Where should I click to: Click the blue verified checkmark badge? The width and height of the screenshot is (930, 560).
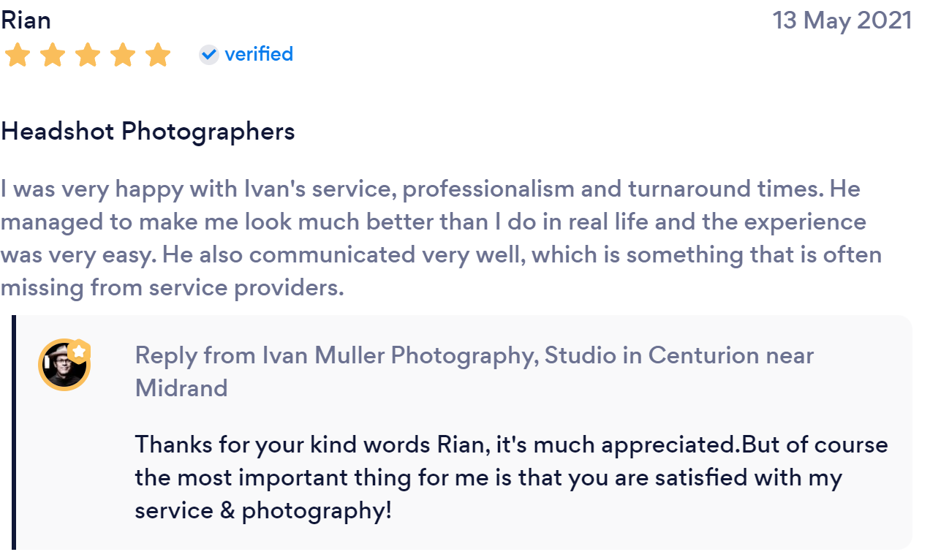click(x=209, y=54)
